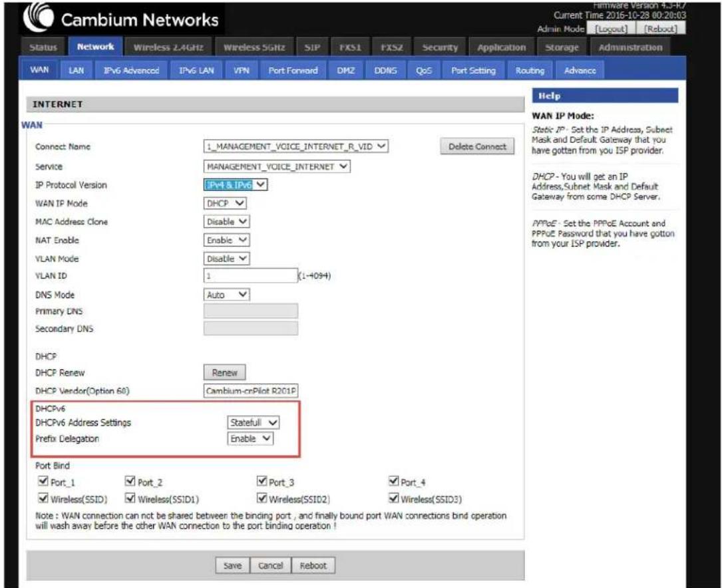This screenshot has height=588, width=722.
Task: Toggle the Port_2 checkbox
Action: (130, 482)
